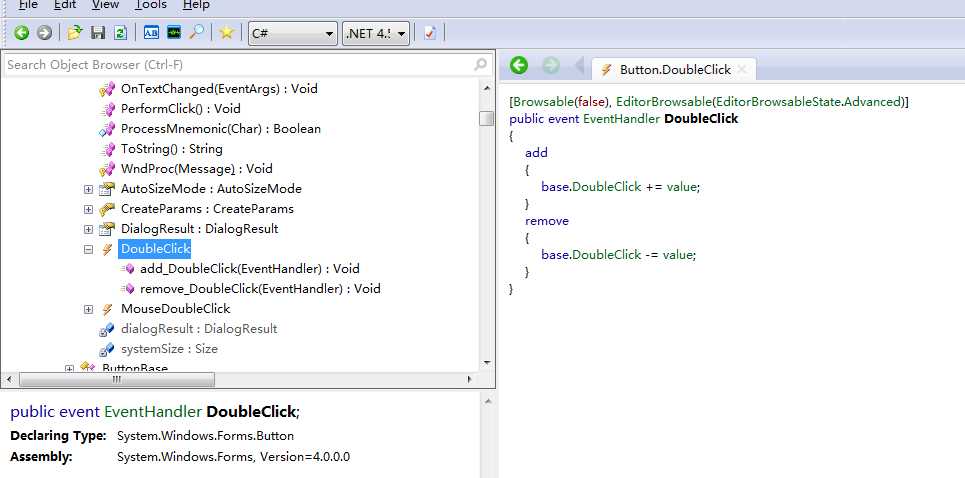The width and height of the screenshot is (965, 478).
Task: Expand the AutoSizeMode property node
Action: point(89,189)
